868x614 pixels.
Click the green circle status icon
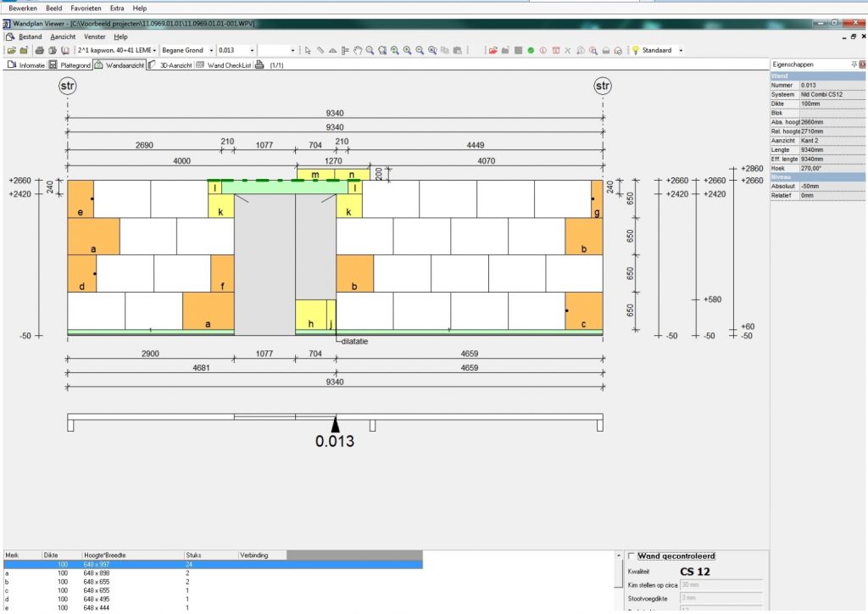pyautogui.click(x=531, y=50)
